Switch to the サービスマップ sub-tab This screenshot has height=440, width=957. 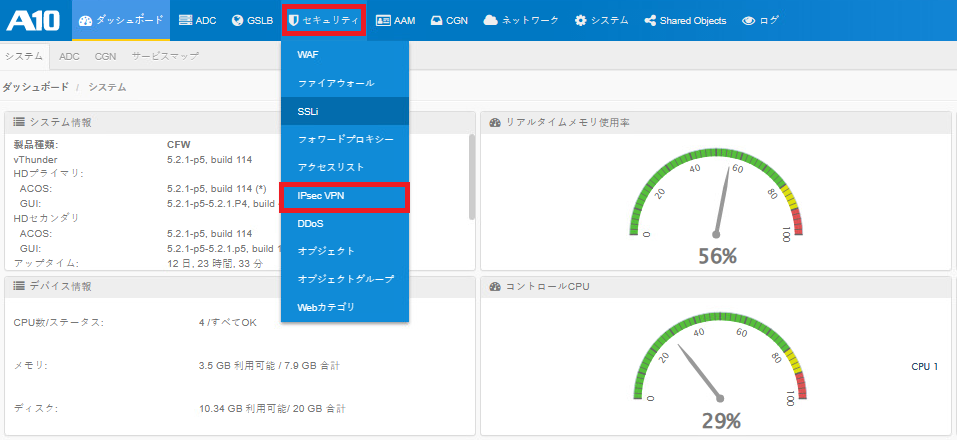coord(165,56)
